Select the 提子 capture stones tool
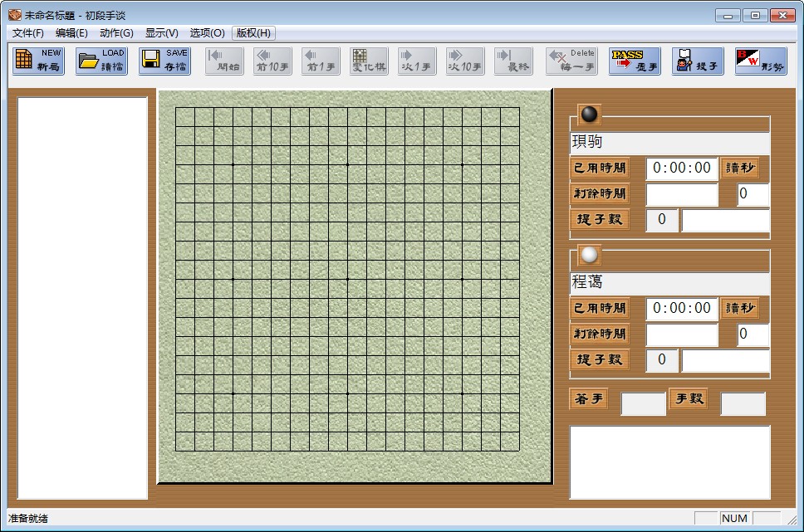The width and height of the screenshot is (804, 532). pos(698,61)
